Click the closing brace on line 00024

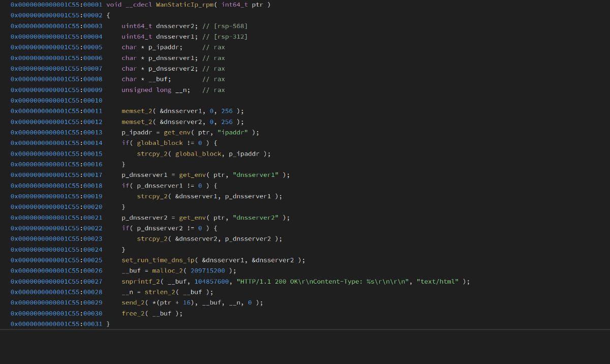coord(124,250)
